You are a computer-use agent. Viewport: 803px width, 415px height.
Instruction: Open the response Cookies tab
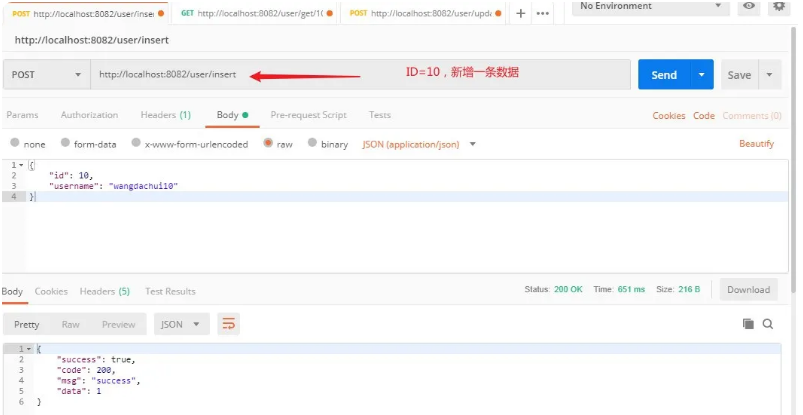[51, 291]
